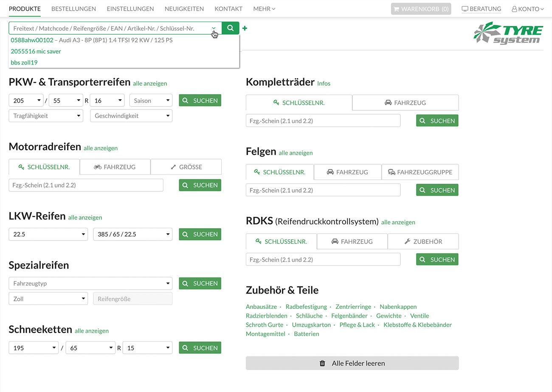Click the green plus icon beside the search bar
Screen dimensions: 552x392
click(245, 28)
